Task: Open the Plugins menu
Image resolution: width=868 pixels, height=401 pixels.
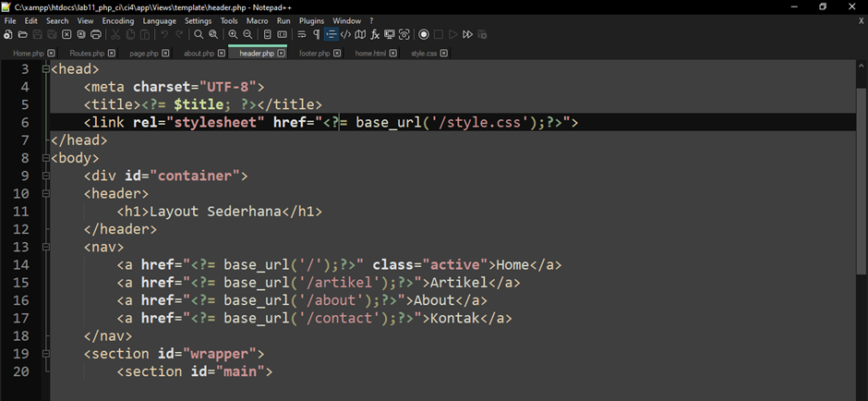Action: point(312,21)
